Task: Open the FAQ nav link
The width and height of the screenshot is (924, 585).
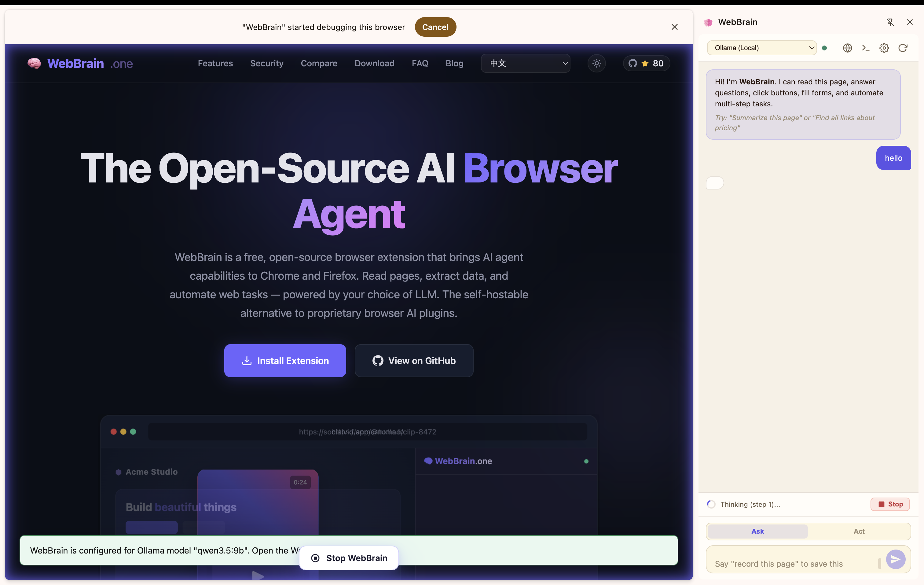Action: click(x=420, y=63)
